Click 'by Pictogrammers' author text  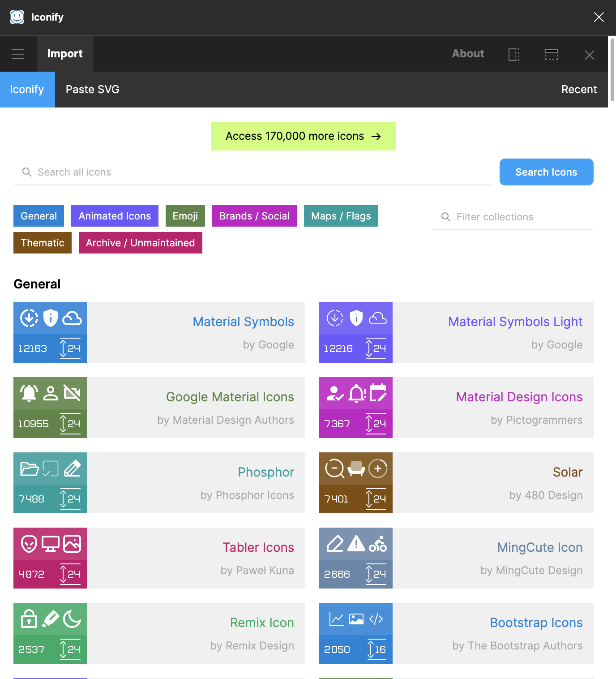pyautogui.click(x=537, y=420)
